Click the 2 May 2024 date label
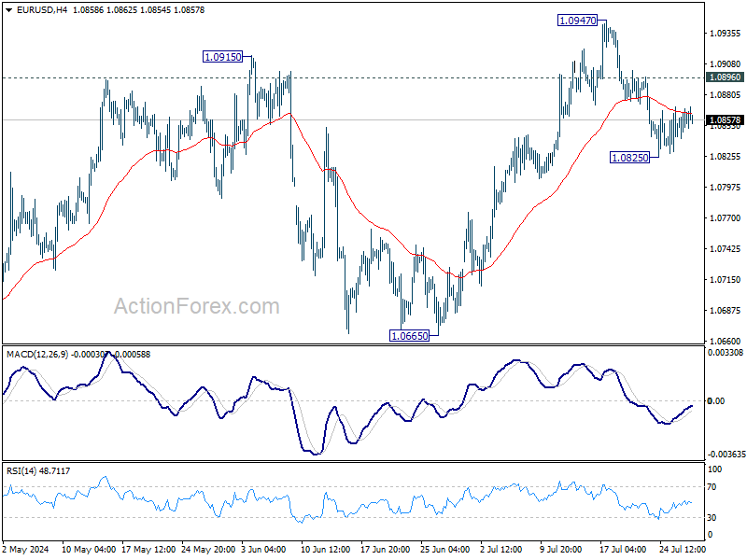The width and height of the screenshot is (747, 560). click(x=26, y=550)
